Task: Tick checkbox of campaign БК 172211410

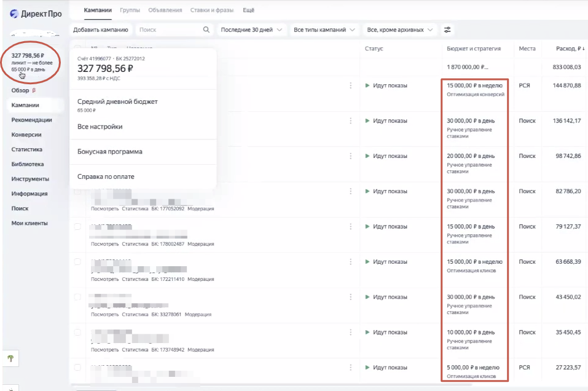Action: coord(77,262)
